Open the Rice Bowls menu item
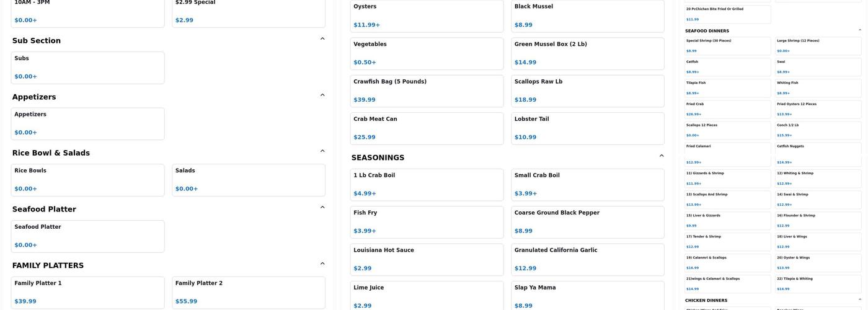The image size is (868, 310). coord(87,180)
